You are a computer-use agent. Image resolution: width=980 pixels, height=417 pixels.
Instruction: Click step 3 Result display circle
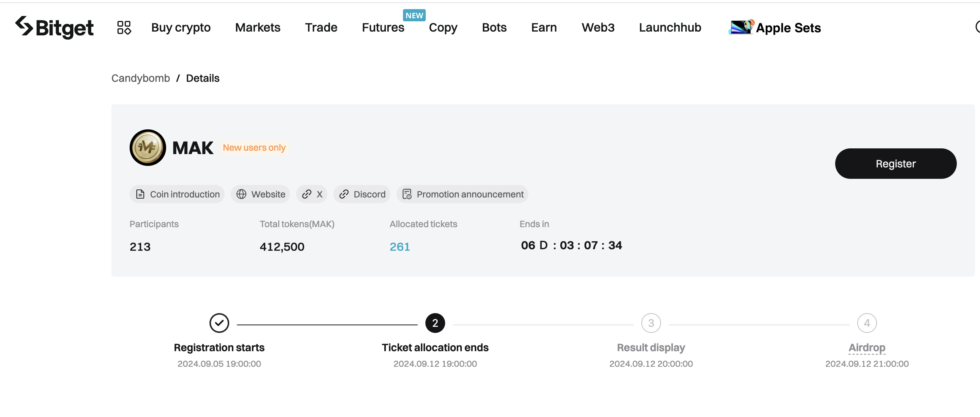[650, 323]
